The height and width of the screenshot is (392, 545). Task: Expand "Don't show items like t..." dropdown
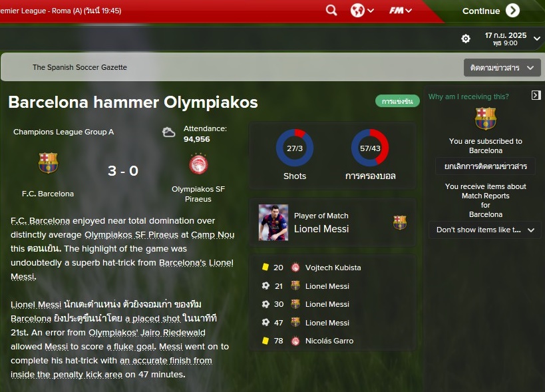point(485,230)
